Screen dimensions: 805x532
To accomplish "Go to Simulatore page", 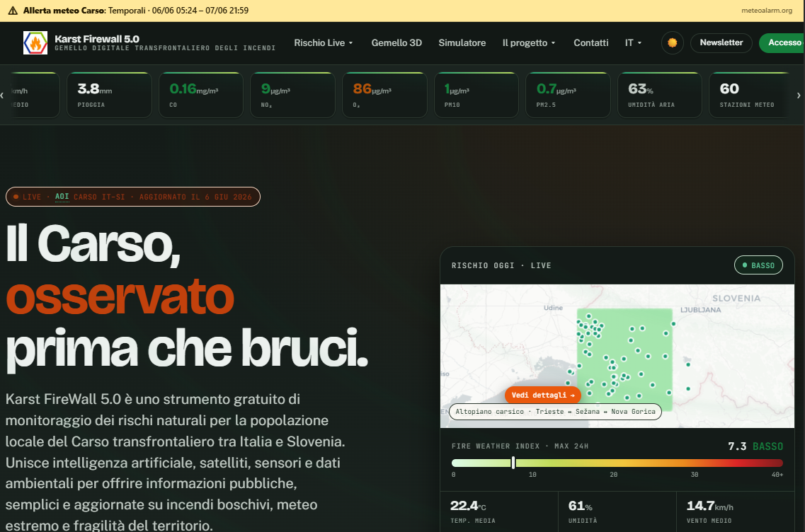I will (x=462, y=43).
